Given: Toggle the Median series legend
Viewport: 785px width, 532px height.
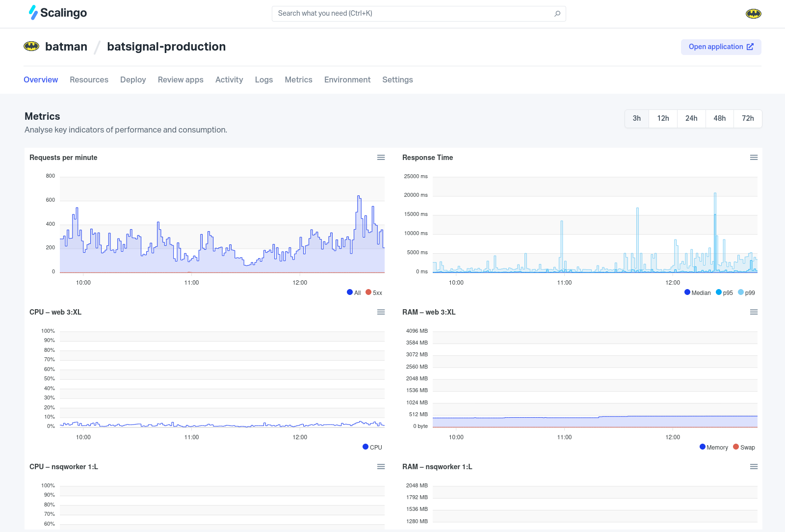Looking at the screenshot, I should (x=698, y=293).
